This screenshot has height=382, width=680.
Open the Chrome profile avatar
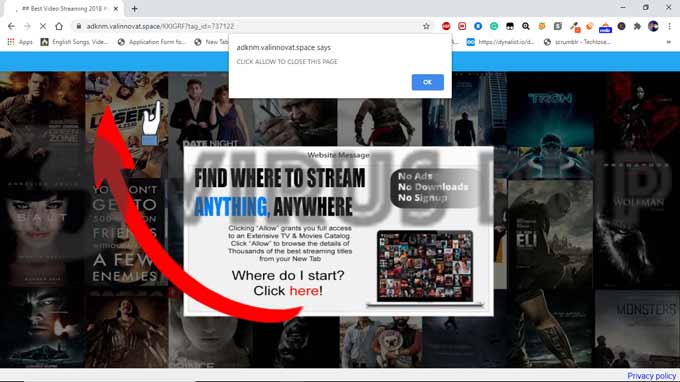(x=653, y=26)
